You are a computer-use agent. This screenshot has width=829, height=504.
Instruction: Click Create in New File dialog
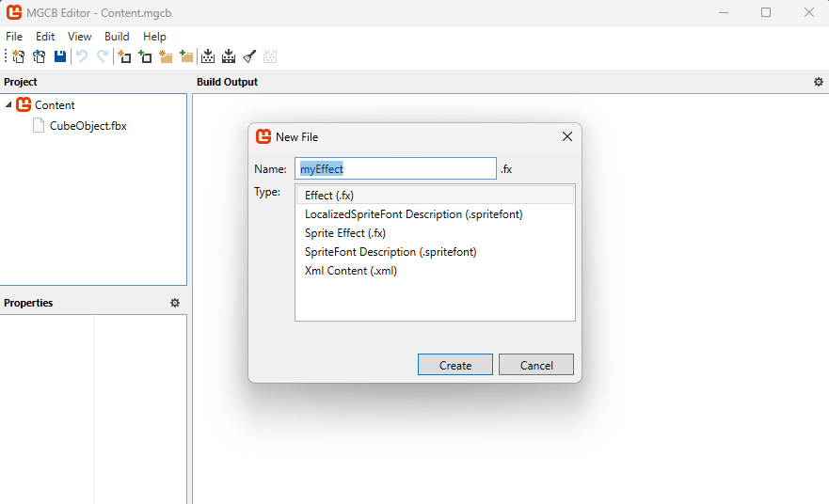tap(455, 365)
